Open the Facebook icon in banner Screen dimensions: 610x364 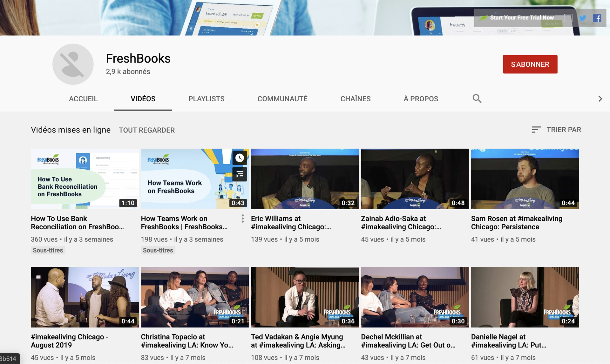tap(597, 18)
